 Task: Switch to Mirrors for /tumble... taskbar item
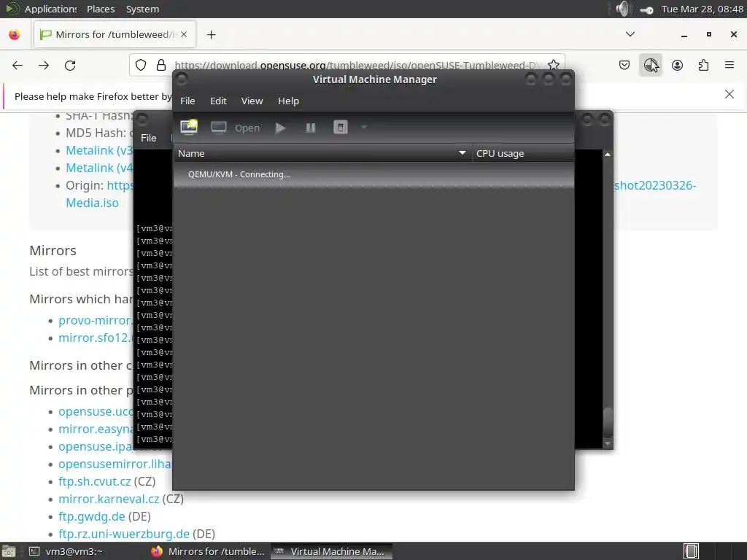[208, 551]
